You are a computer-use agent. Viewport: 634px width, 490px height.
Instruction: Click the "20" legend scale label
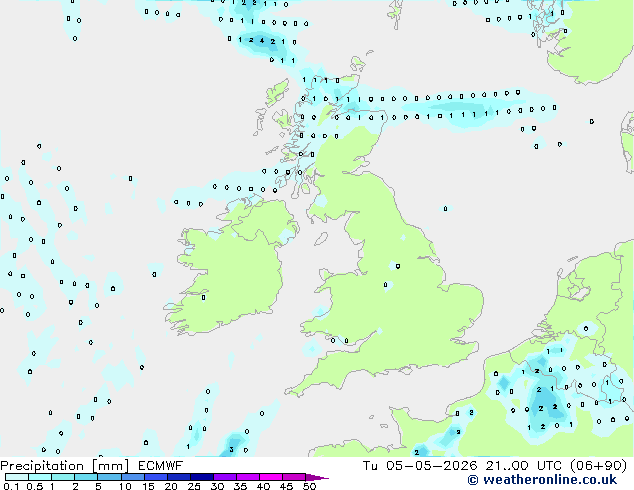(x=171, y=486)
